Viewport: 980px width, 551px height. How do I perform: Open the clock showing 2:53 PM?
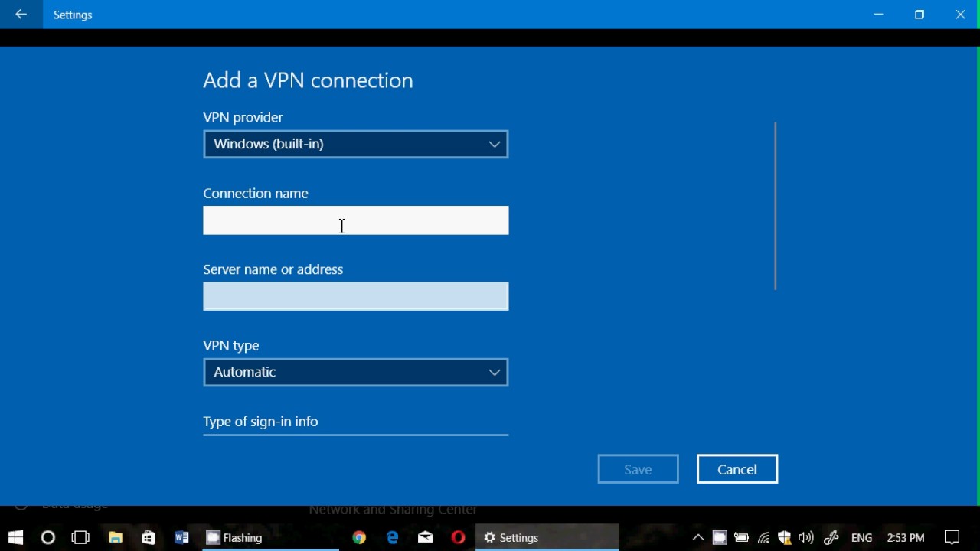(906, 538)
